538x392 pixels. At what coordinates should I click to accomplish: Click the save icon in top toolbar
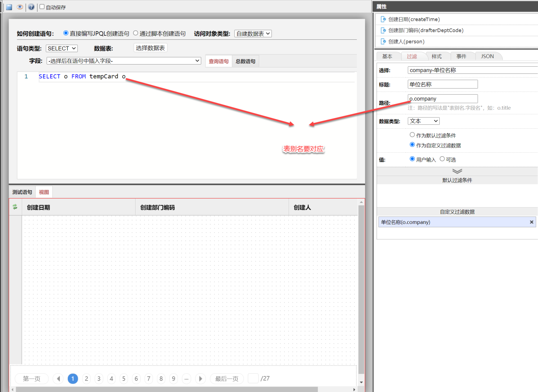point(9,7)
